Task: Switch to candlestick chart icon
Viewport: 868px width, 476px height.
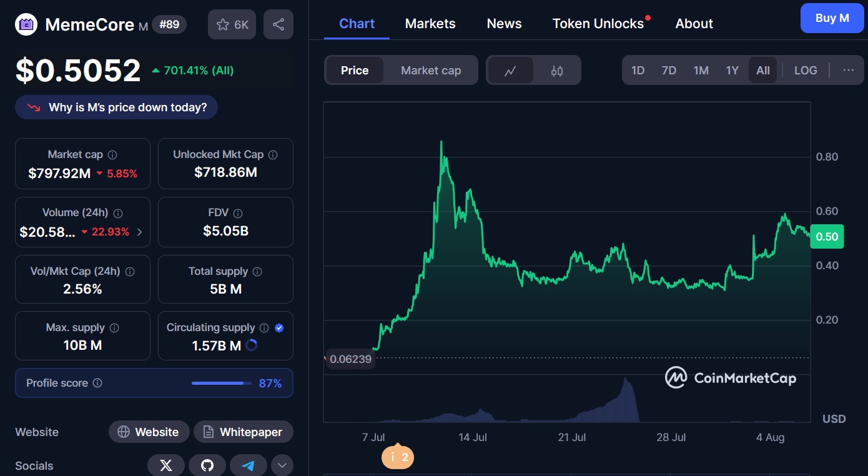Action: [557, 71]
